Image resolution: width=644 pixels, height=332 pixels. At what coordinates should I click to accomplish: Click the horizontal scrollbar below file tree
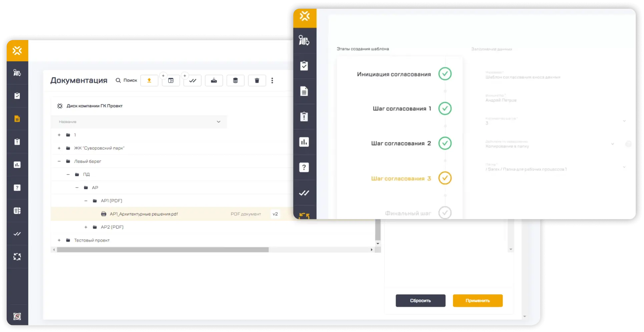pos(163,250)
